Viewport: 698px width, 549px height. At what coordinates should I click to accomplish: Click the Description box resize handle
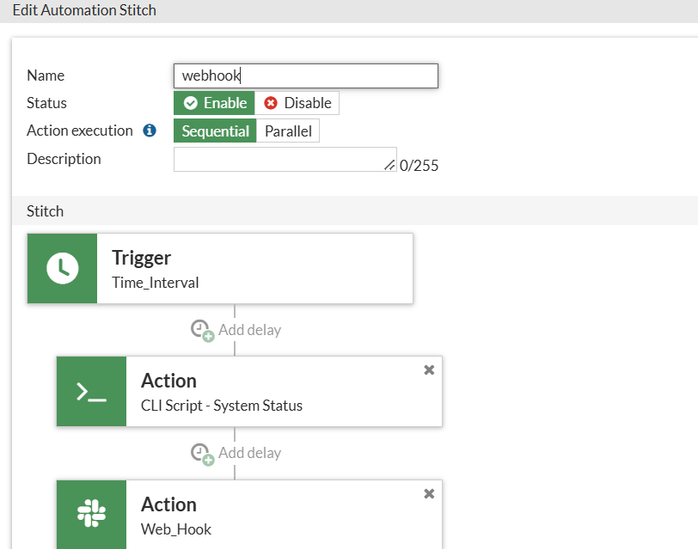point(391,166)
